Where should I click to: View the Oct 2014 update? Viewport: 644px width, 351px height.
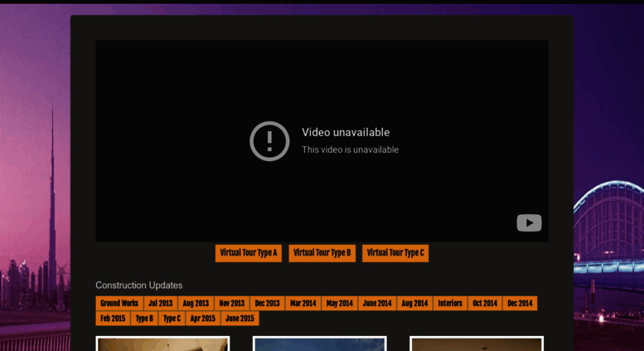pos(485,304)
